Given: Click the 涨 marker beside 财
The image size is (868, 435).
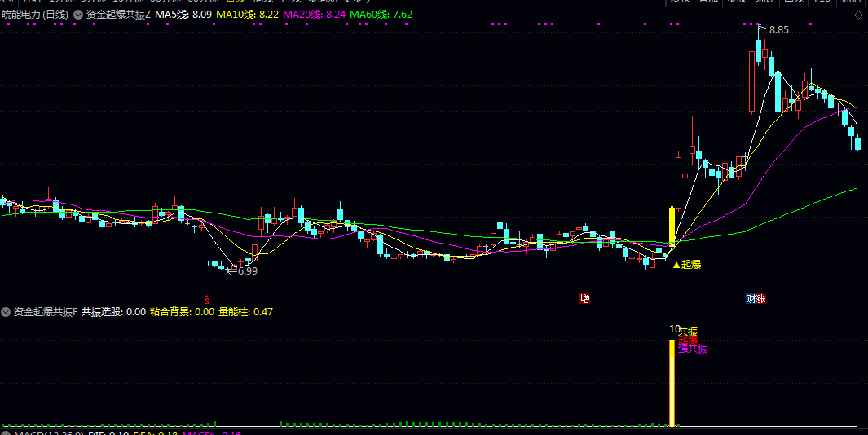Looking at the screenshot, I should (x=760, y=299).
